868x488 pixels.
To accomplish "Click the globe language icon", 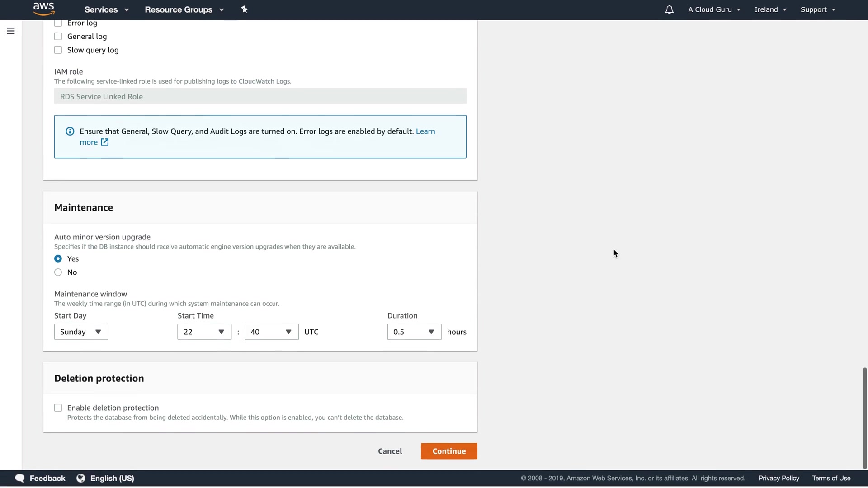I will 81,478.
